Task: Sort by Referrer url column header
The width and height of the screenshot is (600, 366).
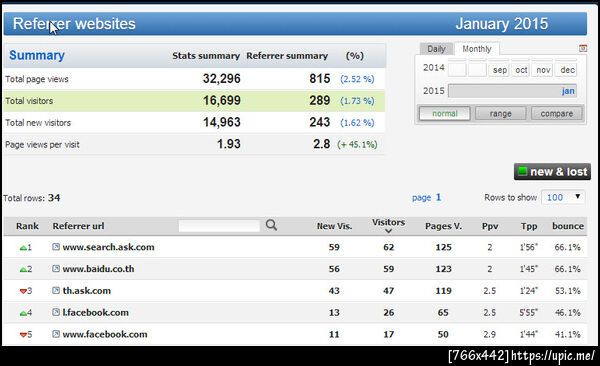Action: (x=78, y=226)
